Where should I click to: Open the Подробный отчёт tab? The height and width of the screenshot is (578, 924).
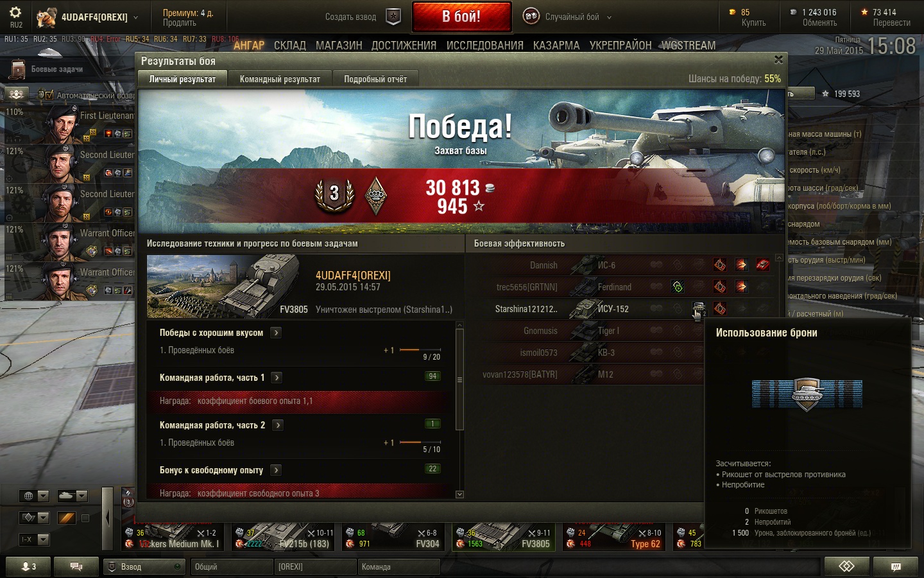[375, 79]
